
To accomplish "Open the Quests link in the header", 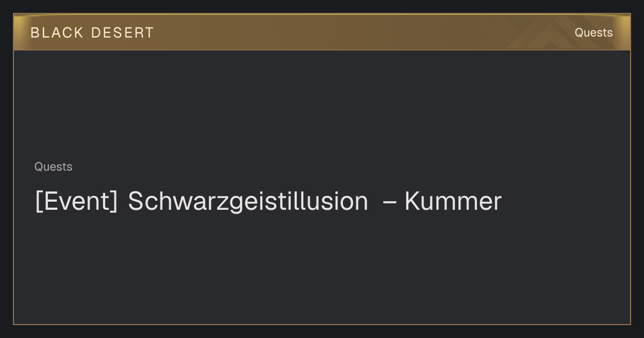I will 594,33.
